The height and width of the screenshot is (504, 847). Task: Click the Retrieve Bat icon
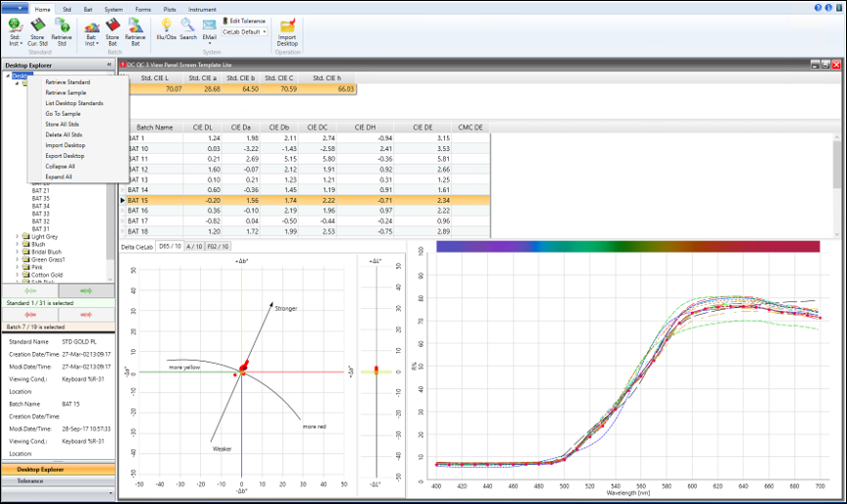tap(135, 25)
